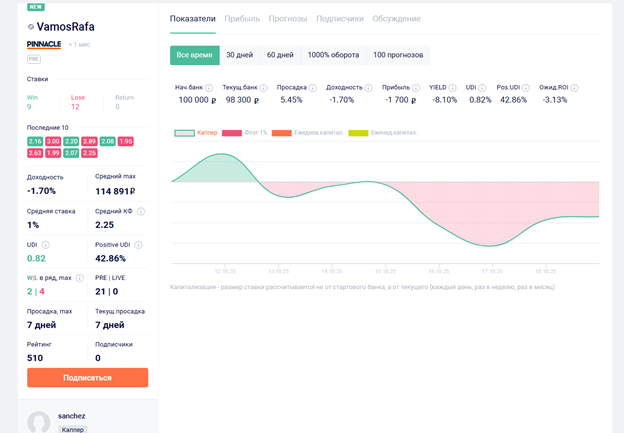
Task: Click the Подписаться button
Action: click(x=87, y=378)
